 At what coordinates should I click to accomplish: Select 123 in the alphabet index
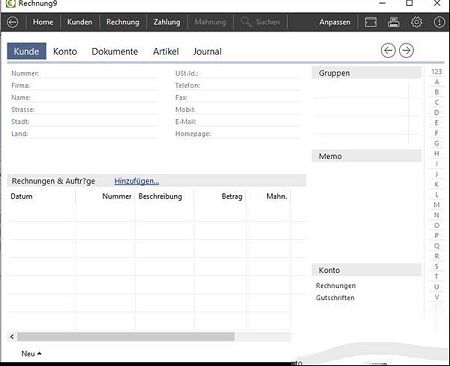click(436, 72)
